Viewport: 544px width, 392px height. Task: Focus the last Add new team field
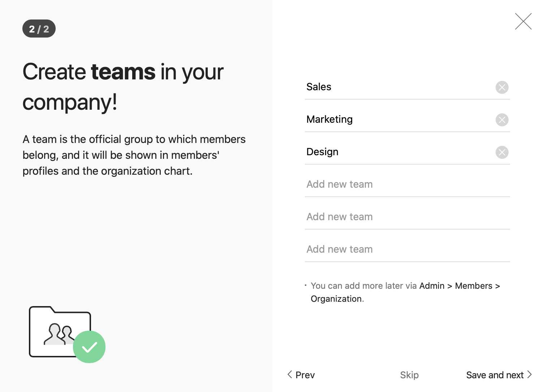coord(407,249)
